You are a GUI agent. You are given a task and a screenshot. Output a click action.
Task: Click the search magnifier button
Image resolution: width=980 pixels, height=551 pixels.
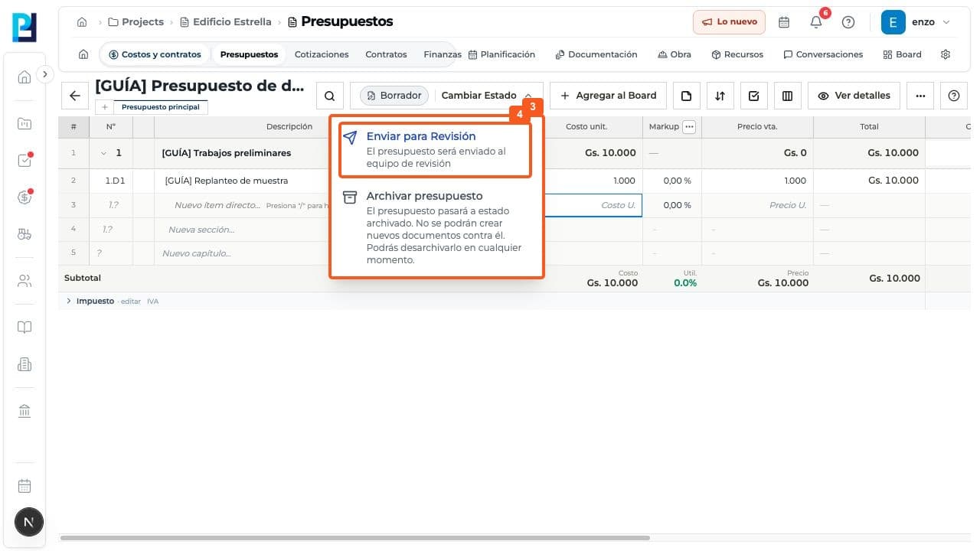click(329, 96)
